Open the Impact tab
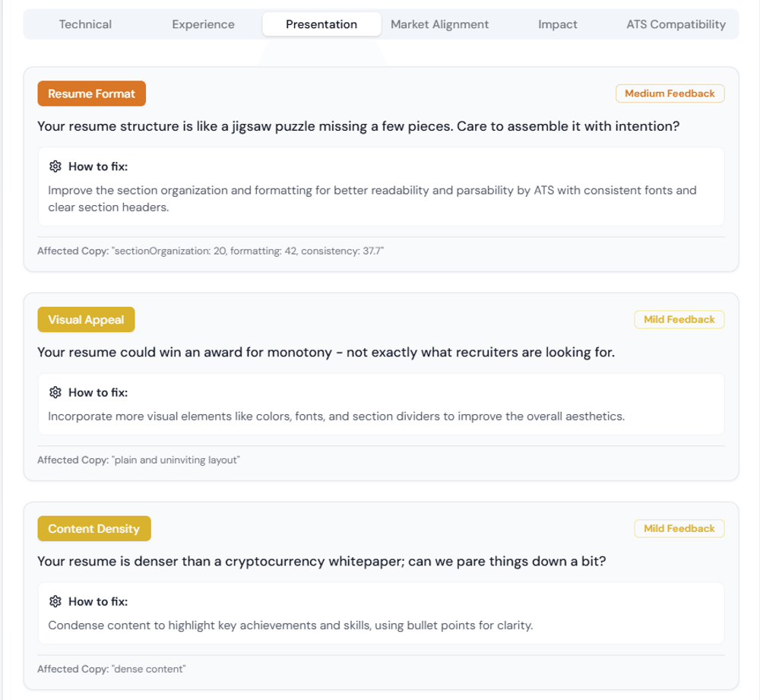The height and width of the screenshot is (700, 760). 558,24
